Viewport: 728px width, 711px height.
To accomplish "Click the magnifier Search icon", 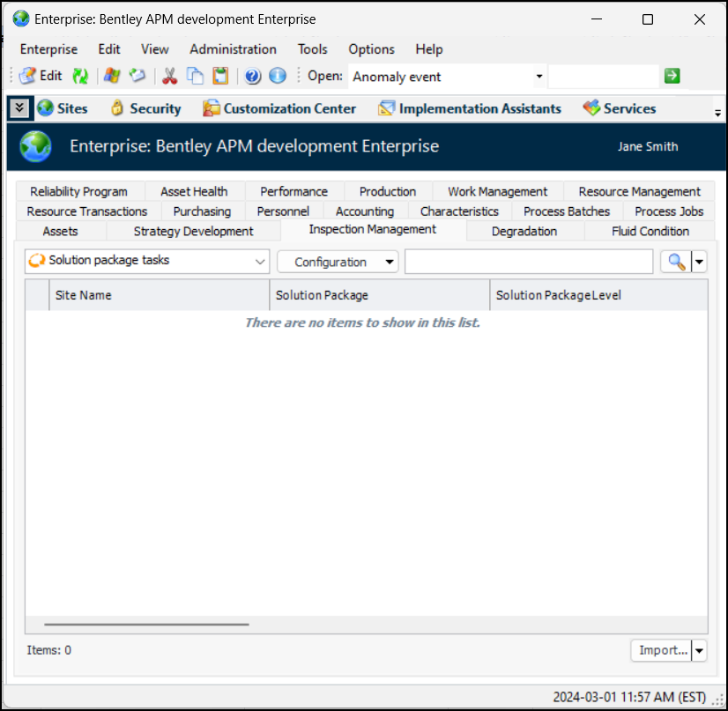I will click(677, 263).
